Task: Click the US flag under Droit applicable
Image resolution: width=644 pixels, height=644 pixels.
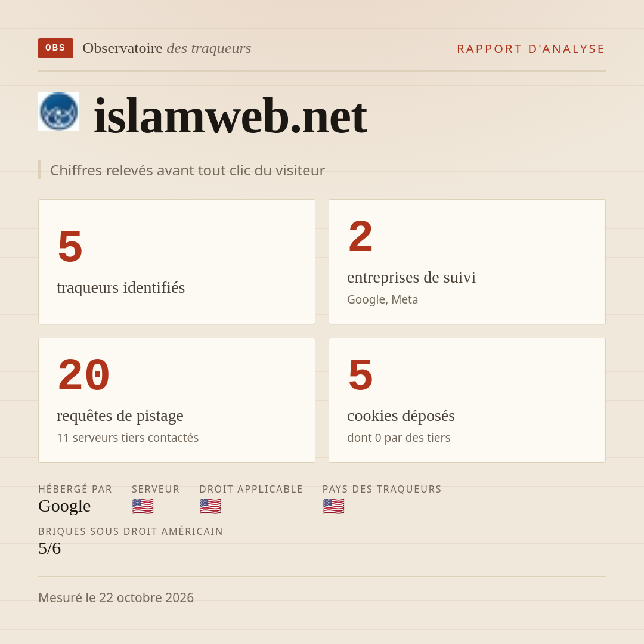Action: tap(210, 506)
